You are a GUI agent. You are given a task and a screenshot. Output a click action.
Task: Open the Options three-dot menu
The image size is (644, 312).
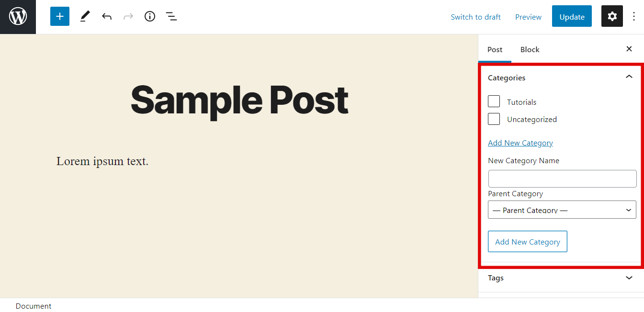pos(634,16)
